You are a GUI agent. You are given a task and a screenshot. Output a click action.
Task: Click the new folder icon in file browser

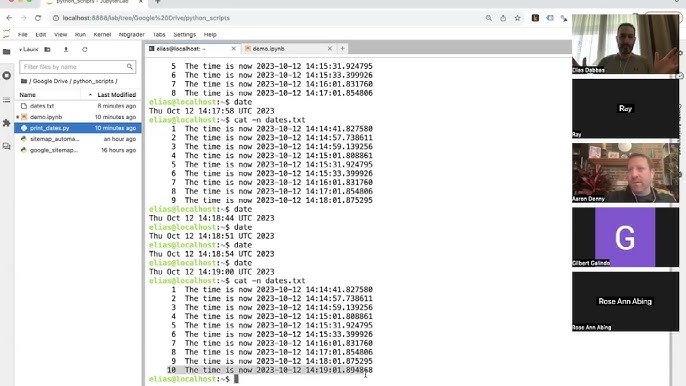coord(47,49)
